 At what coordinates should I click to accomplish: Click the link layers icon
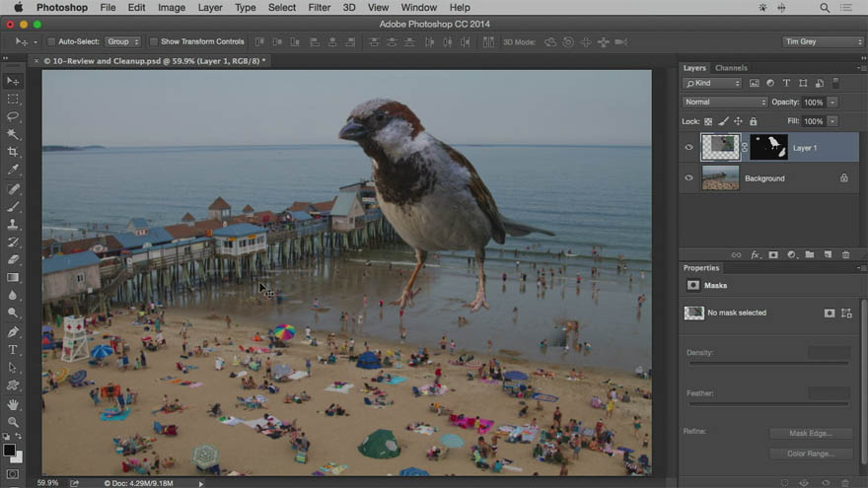[736, 255]
